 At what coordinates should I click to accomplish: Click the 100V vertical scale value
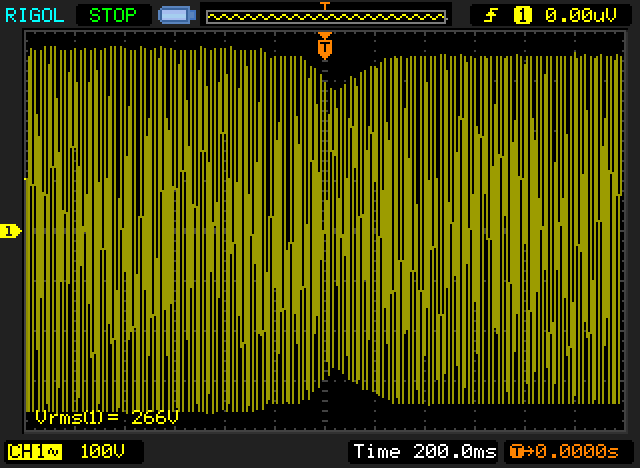pyautogui.click(x=102, y=452)
